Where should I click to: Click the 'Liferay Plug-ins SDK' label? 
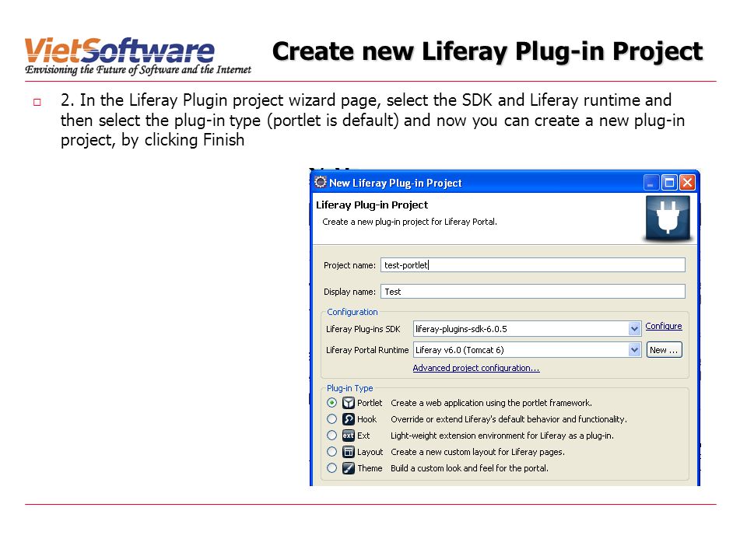[363, 329]
